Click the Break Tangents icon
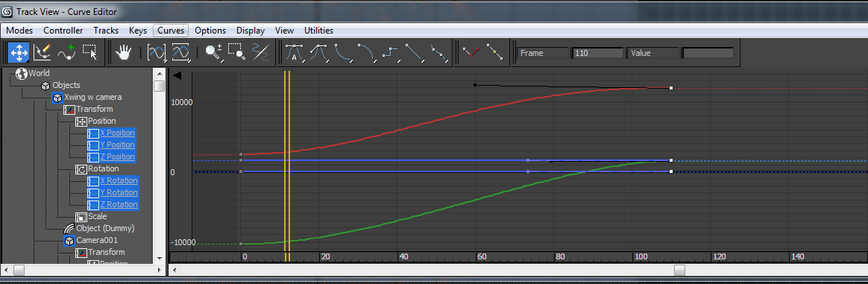 [x=471, y=53]
